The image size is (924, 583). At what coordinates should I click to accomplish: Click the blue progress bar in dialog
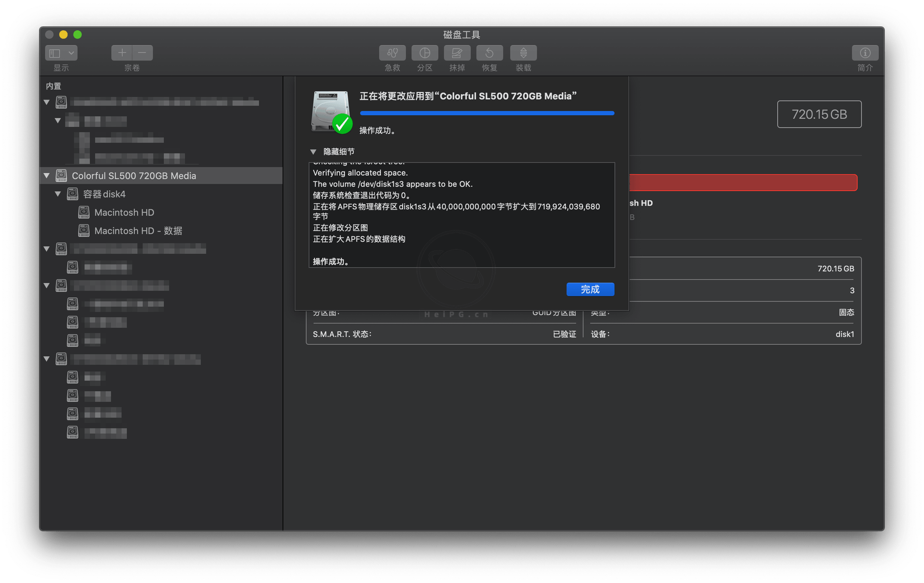(x=487, y=113)
